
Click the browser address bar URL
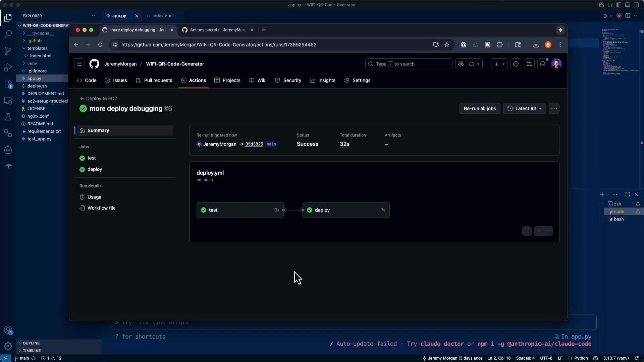(x=219, y=45)
